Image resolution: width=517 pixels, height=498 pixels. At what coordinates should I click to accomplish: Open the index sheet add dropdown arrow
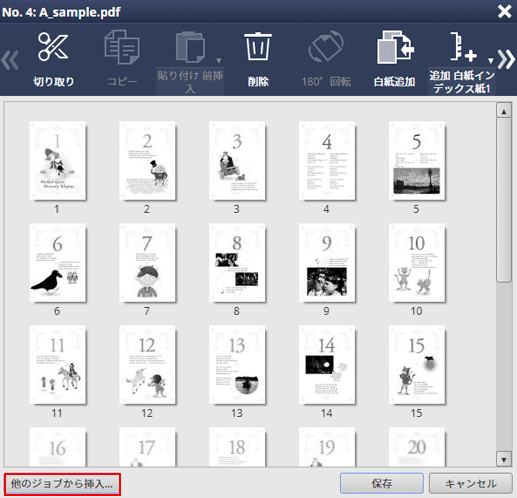[x=491, y=61]
